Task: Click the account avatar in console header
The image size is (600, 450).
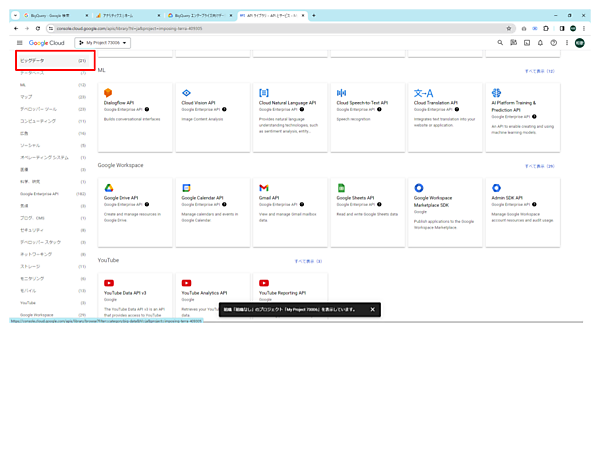Action: coord(580,43)
